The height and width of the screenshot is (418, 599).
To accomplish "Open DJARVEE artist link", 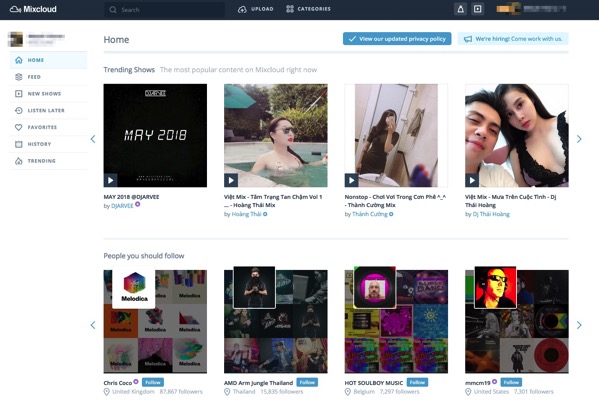I will tap(122, 206).
